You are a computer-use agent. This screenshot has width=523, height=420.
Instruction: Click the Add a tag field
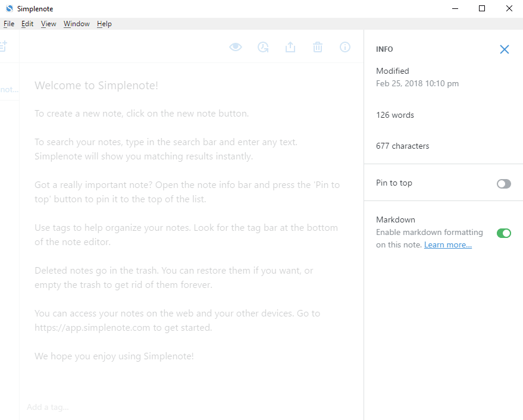pyautogui.click(x=48, y=407)
